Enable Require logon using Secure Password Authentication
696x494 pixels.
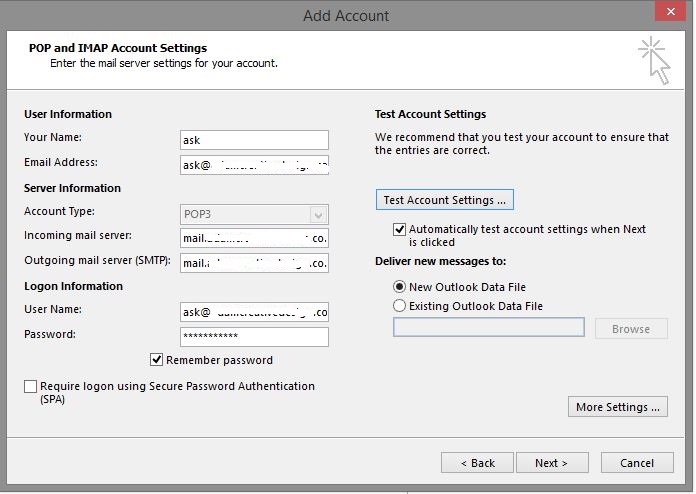coord(30,386)
